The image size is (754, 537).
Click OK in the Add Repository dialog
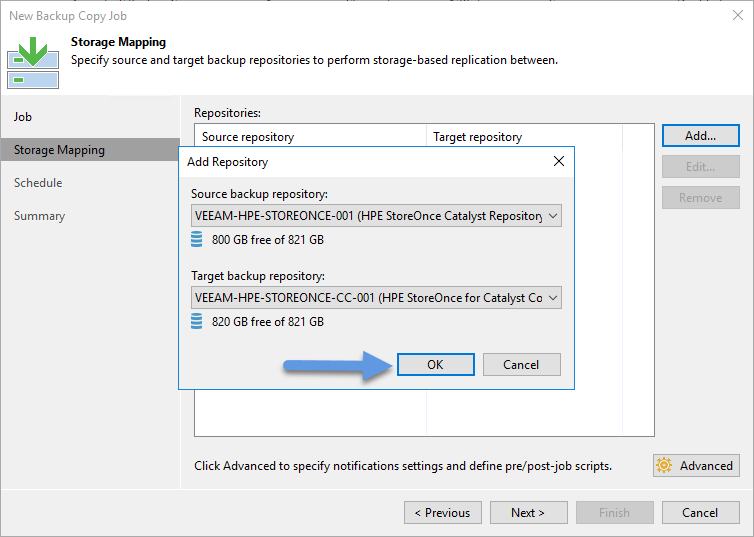coord(436,364)
